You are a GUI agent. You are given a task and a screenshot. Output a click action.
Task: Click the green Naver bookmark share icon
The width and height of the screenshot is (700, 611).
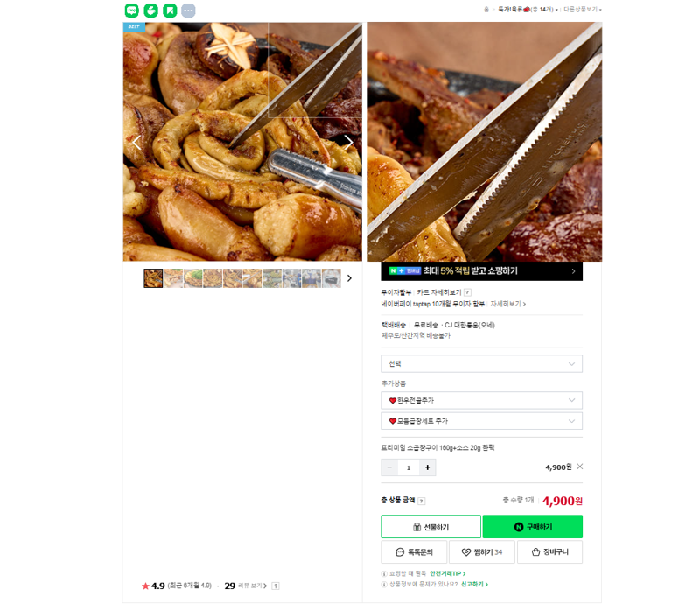tap(170, 11)
